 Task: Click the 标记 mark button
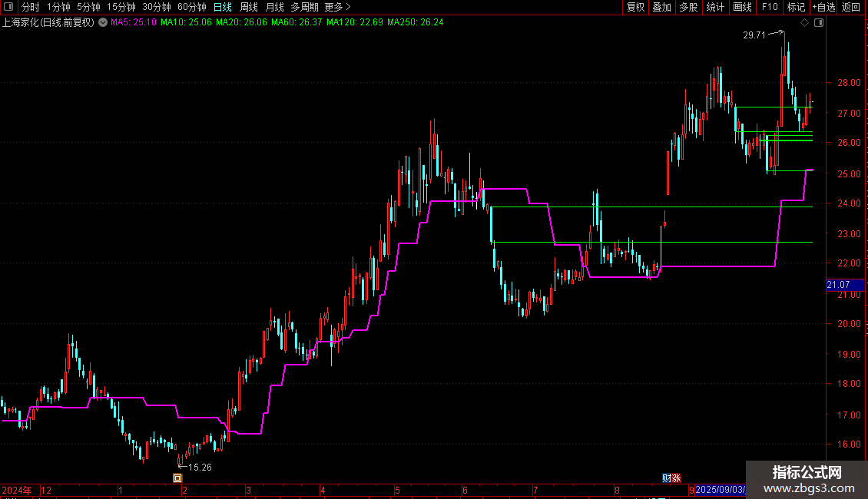(796, 7)
